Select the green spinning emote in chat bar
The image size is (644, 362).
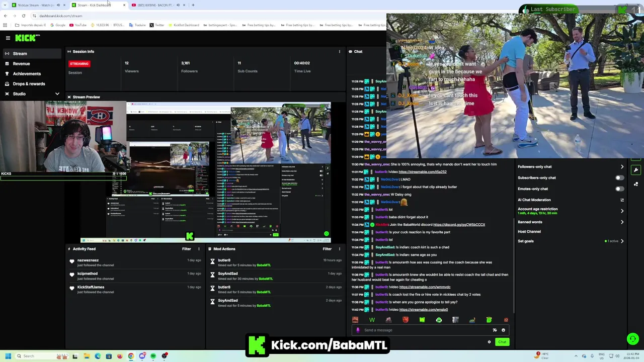(x=439, y=320)
